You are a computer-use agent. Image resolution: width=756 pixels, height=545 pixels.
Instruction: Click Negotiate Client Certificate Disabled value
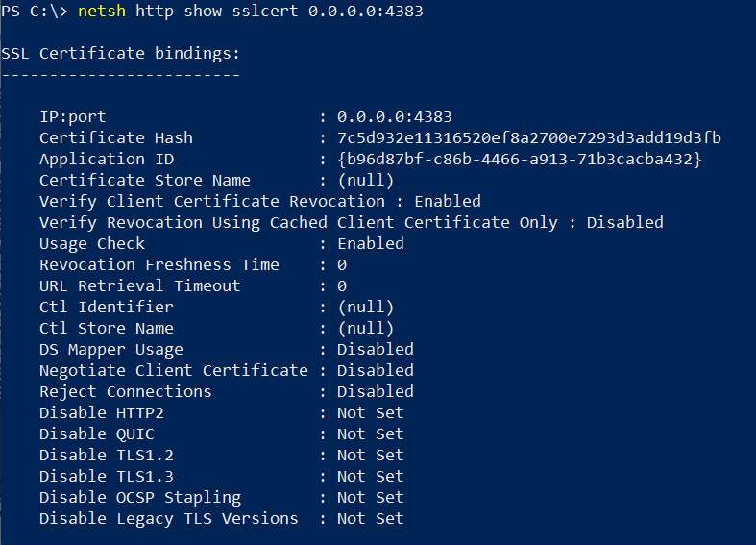click(375, 370)
